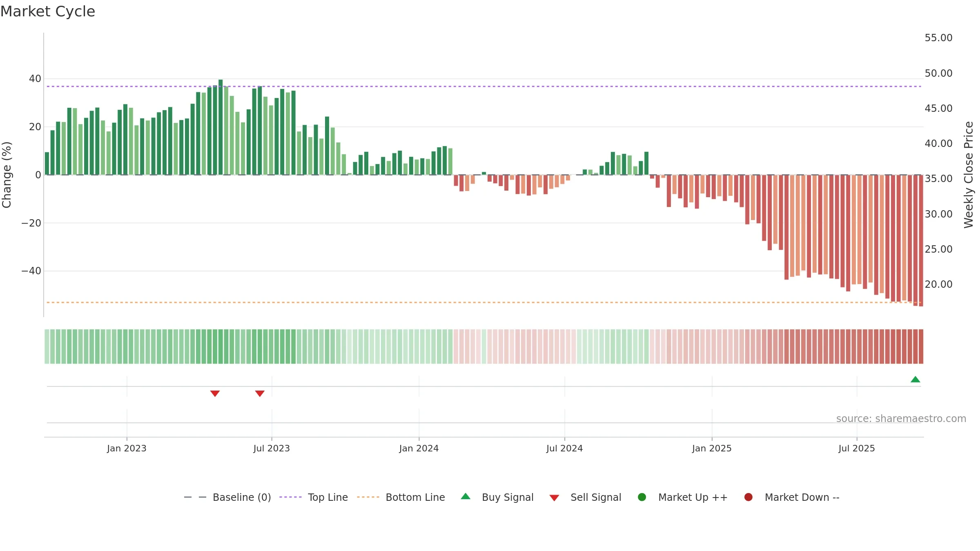Click the Jan 2024 axis label
Screen dimensions: 980x551
click(x=419, y=448)
